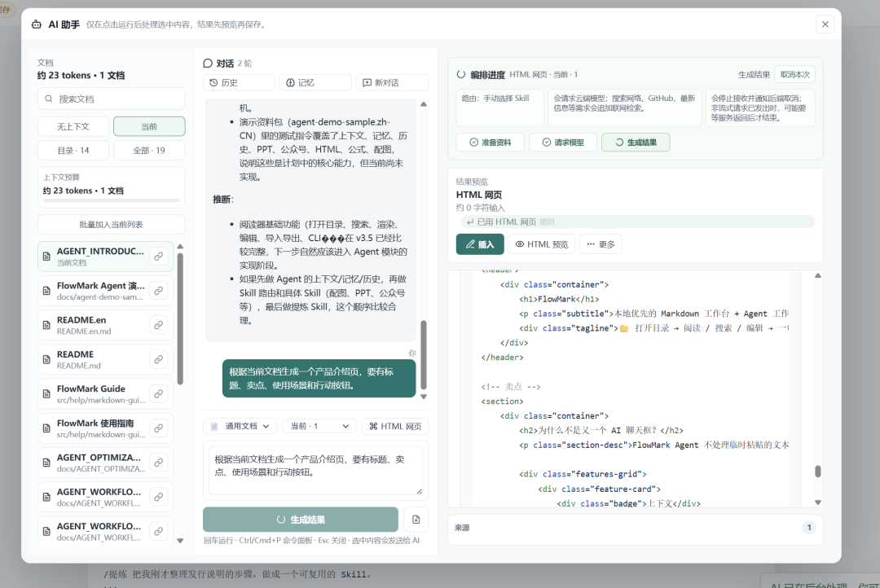Click code preview scrollbar down arrow
This screenshot has width=880, height=588.
point(818,502)
